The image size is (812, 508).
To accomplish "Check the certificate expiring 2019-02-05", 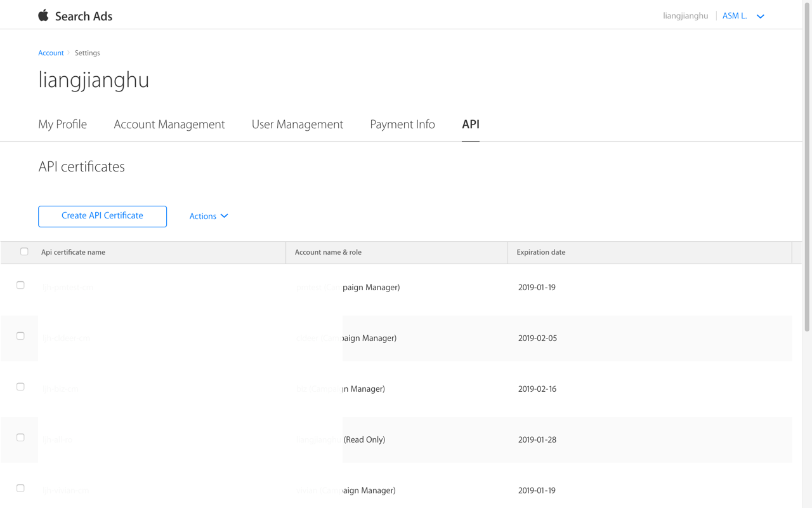I will pos(20,336).
